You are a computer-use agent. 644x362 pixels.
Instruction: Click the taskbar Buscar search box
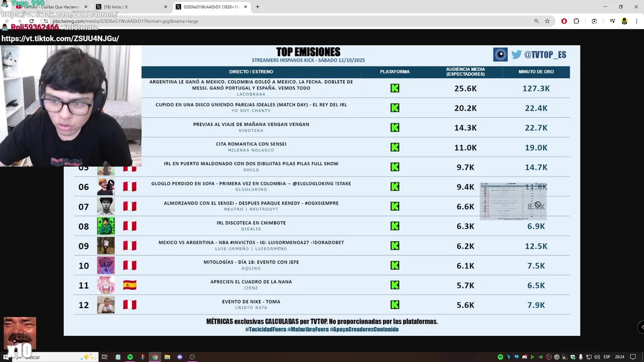click(x=55, y=357)
